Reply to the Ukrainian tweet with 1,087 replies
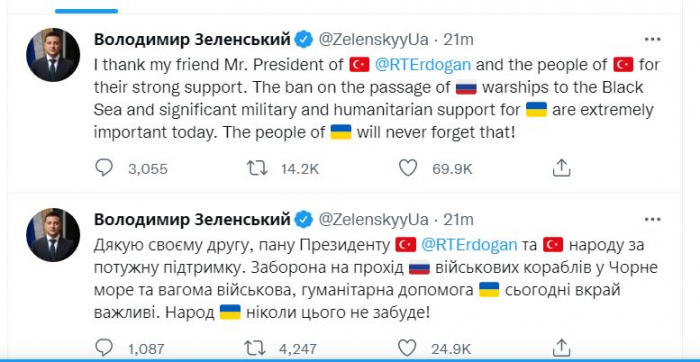This screenshot has height=362, width=700. 104,348
